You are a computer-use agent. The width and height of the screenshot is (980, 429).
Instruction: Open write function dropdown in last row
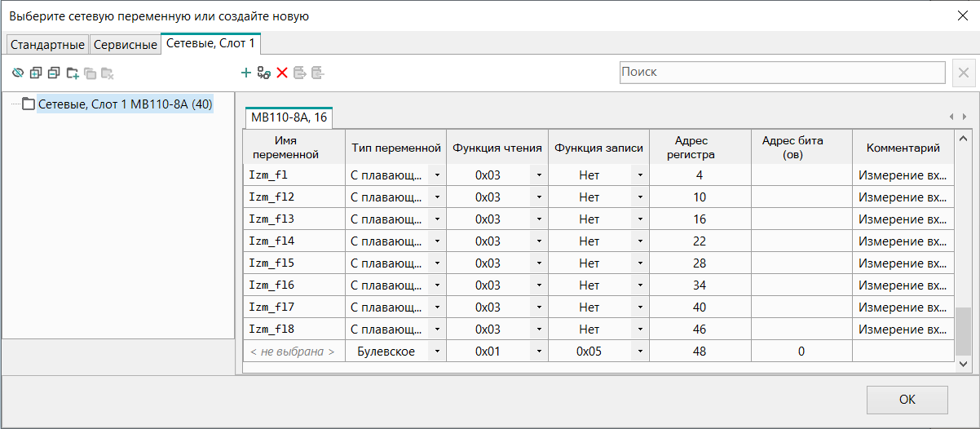point(640,352)
